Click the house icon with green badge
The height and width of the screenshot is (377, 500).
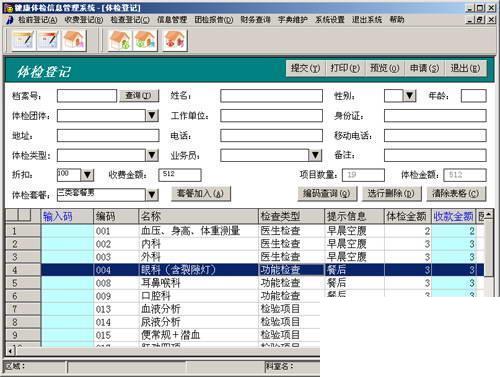119,40
